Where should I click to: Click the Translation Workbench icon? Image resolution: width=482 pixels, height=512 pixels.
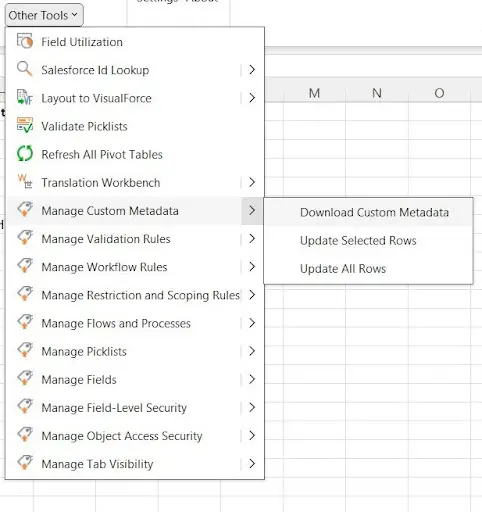pos(25,182)
